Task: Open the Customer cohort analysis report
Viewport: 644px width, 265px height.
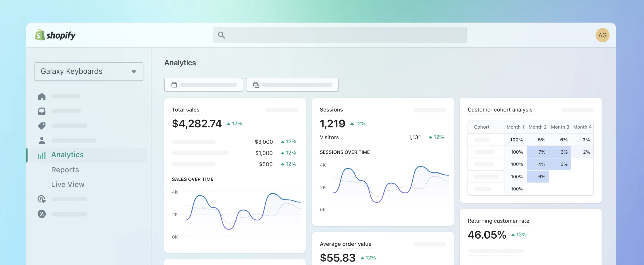Action: [500, 110]
